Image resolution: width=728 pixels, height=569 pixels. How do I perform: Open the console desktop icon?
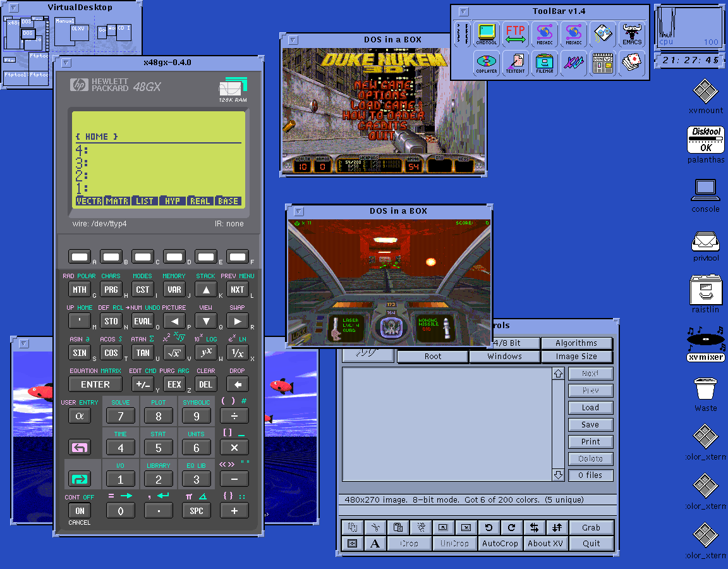706,195
